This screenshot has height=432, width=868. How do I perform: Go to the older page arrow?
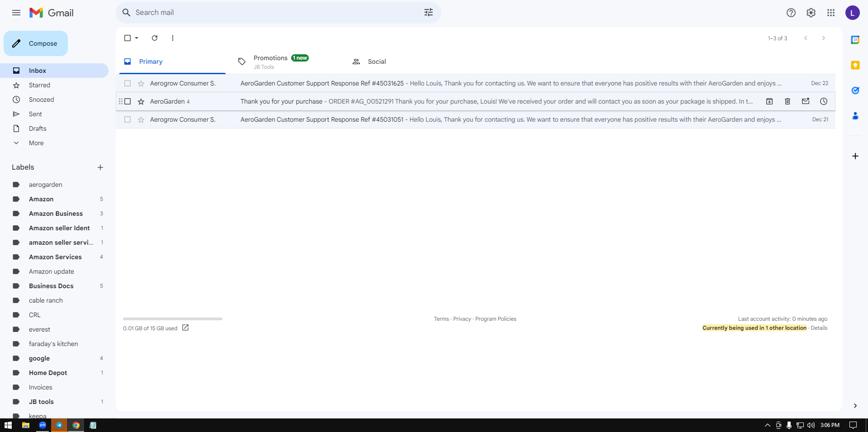coord(824,38)
